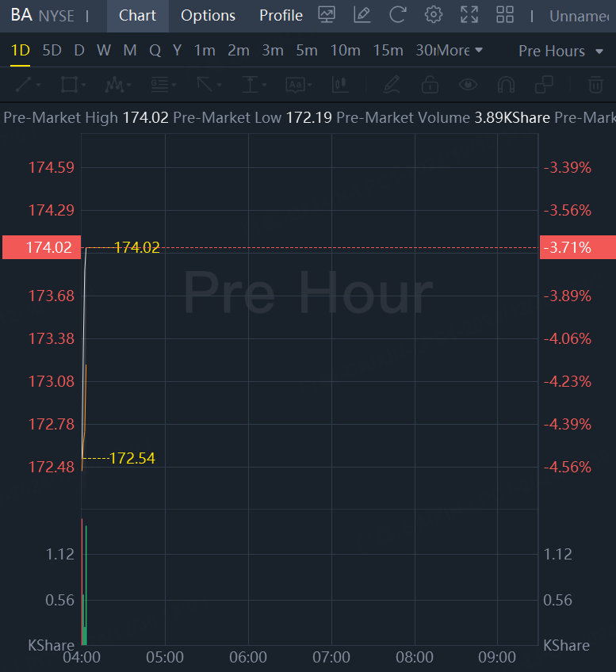Click the refresh chart icon
The height and width of the screenshot is (672, 616).
point(397,14)
